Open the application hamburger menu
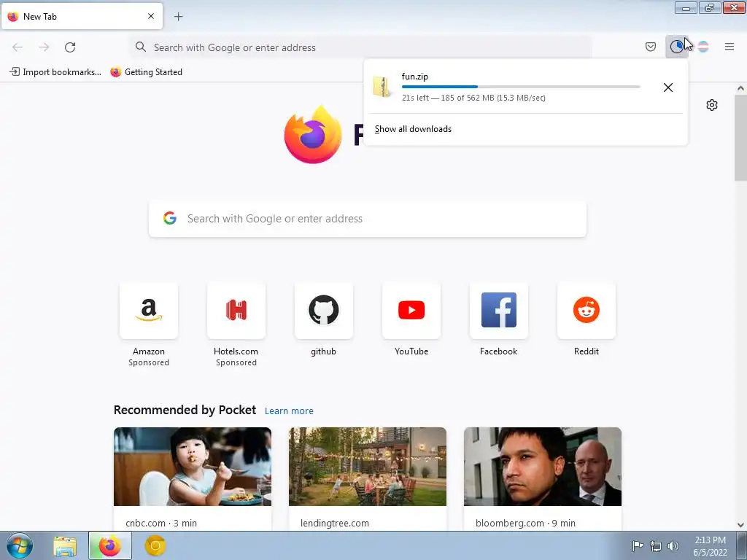The image size is (747, 560). pos(729,47)
